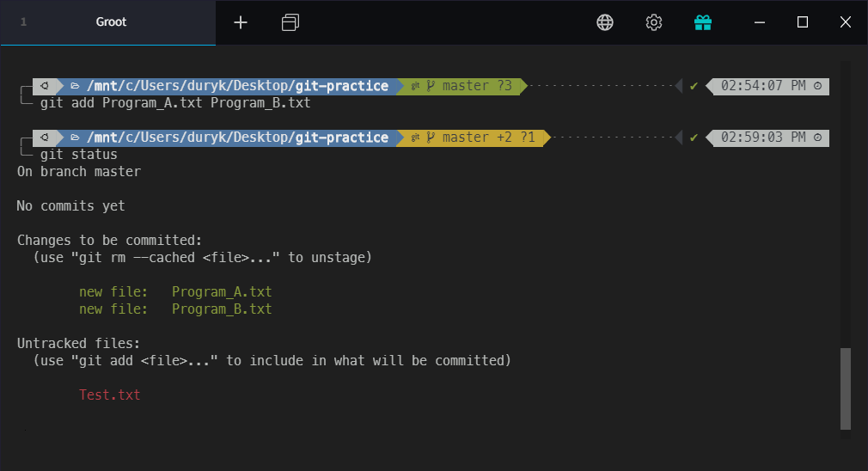Click the teal gift box icon
The width and height of the screenshot is (868, 471).
tap(702, 22)
